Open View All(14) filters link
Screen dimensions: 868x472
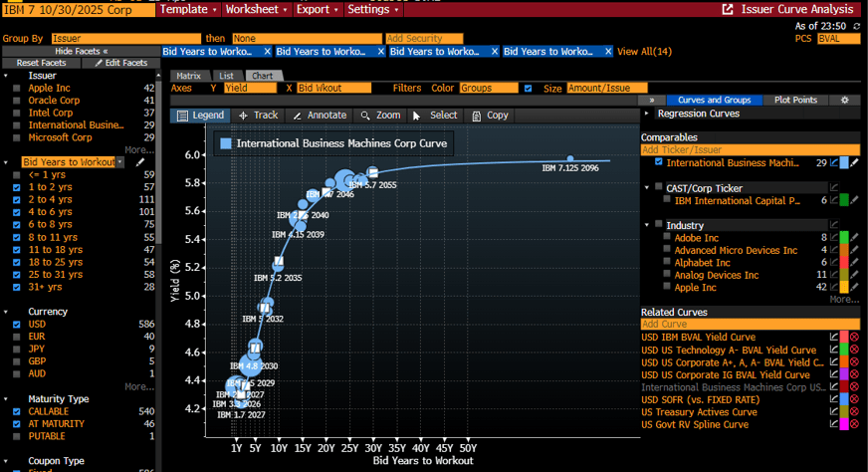tap(644, 52)
